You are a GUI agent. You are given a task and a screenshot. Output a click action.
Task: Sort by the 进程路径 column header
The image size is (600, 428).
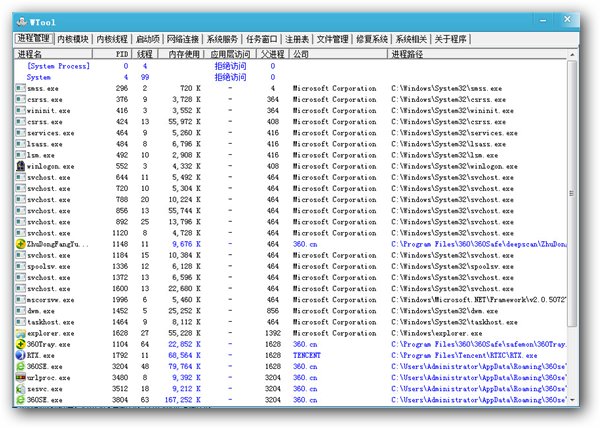[477, 54]
